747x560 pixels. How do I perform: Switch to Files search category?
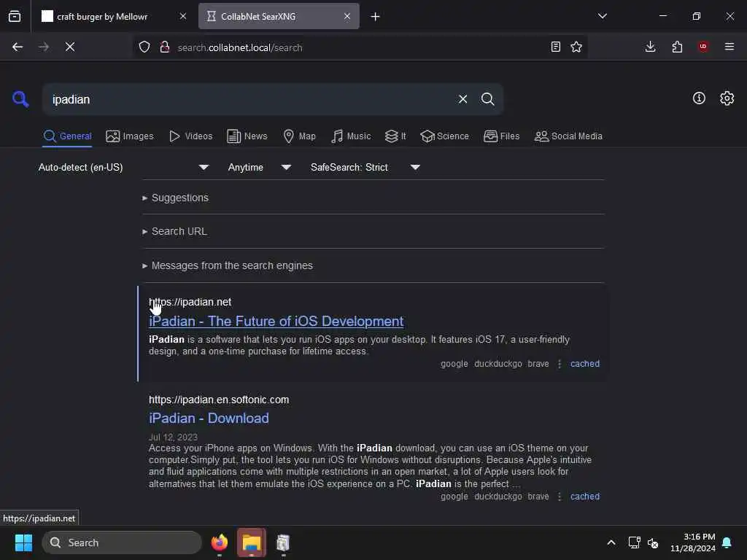pos(502,136)
